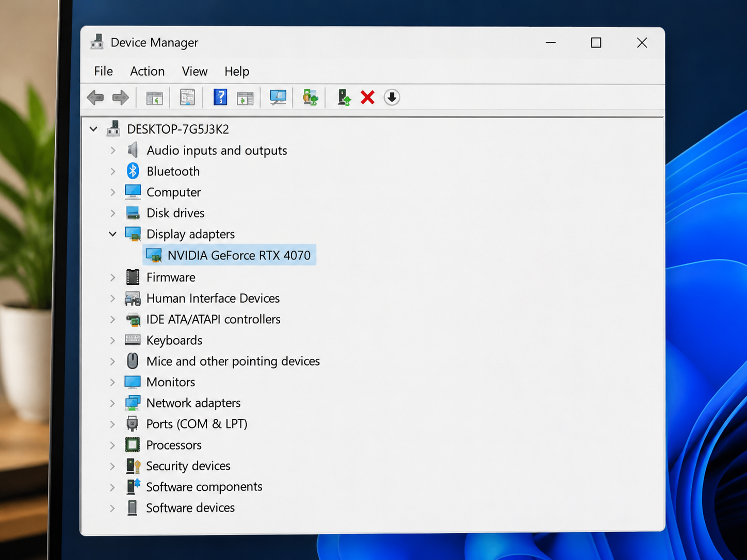747x560 pixels.
Task: Expand the Monitors category chevron
Action: click(113, 382)
